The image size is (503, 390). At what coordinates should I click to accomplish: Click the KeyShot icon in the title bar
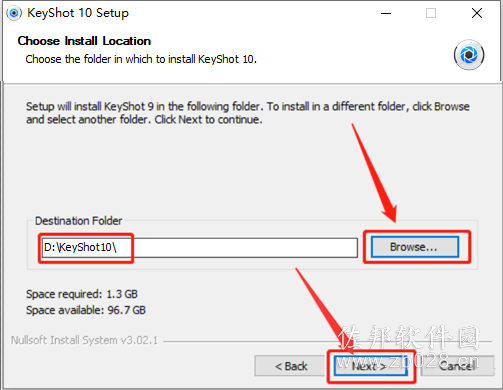click(14, 13)
